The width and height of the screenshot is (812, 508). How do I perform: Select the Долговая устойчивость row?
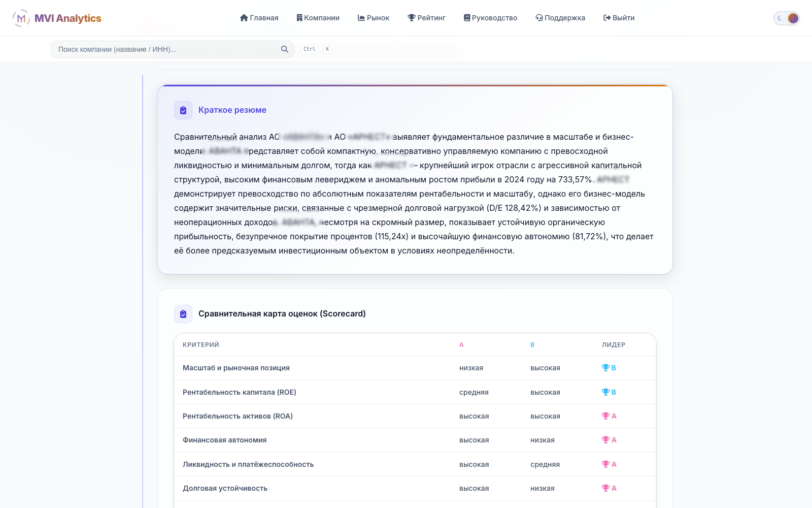point(415,488)
